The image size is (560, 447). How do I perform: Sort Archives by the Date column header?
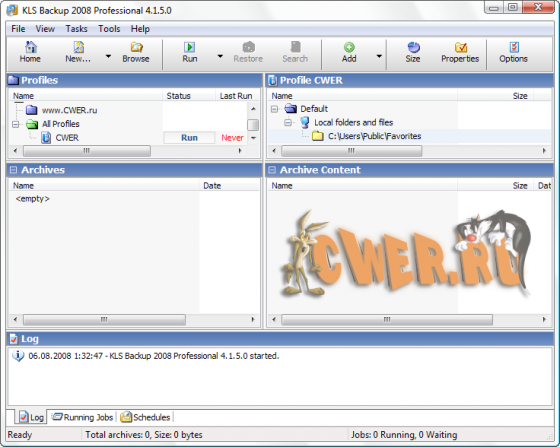pyautogui.click(x=229, y=186)
